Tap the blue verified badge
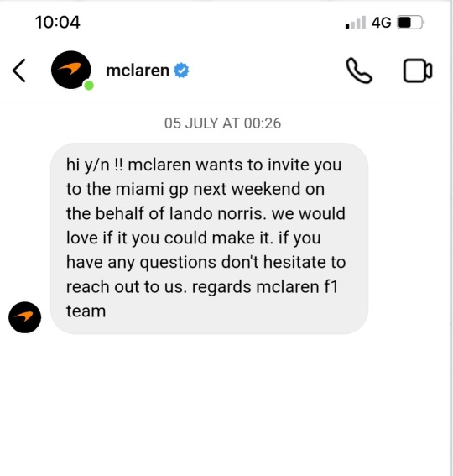The height and width of the screenshot is (476, 453). pyautogui.click(x=181, y=71)
